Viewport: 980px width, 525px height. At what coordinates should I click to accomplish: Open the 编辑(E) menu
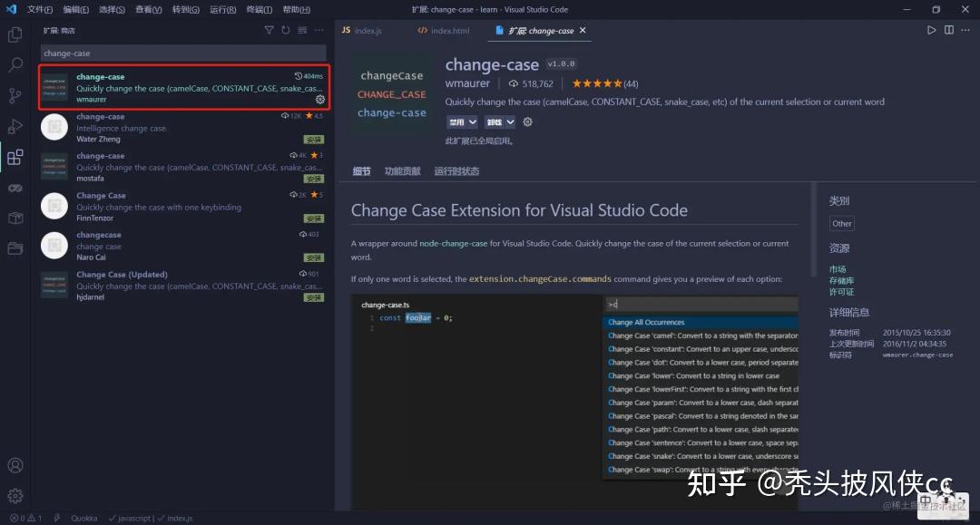[x=75, y=9]
